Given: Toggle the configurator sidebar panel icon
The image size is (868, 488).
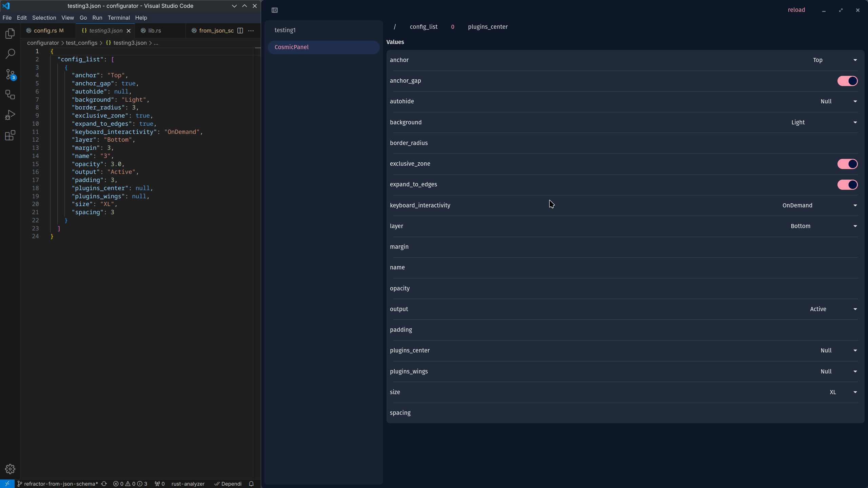Looking at the screenshot, I should point(275,10).
